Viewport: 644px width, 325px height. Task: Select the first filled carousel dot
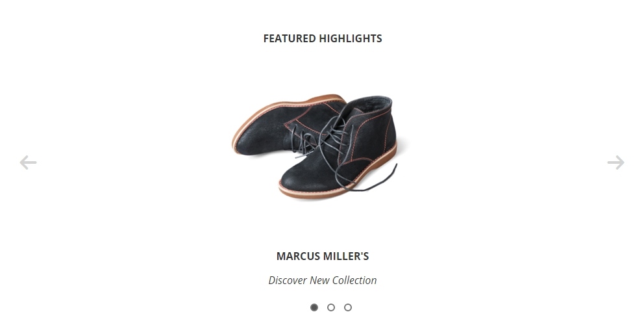tap(314, 307)
